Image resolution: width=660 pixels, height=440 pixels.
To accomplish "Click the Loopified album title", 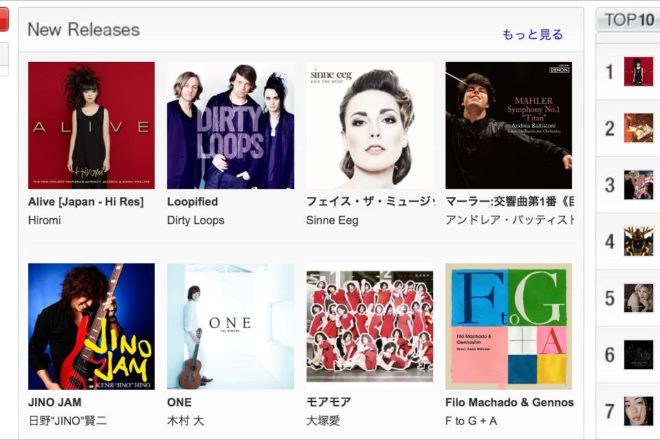I will pos(192,202).
